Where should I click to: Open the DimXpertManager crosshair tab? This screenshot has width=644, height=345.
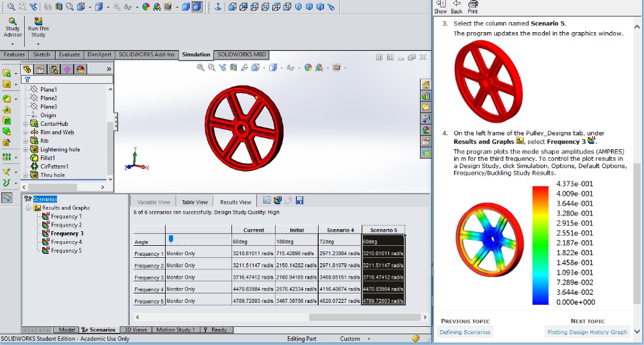[67, 69]
